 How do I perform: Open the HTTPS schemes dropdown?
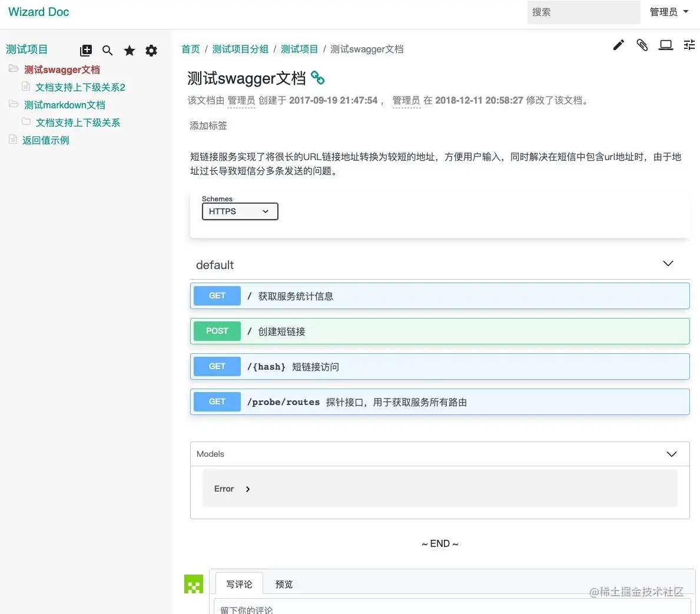240,211
